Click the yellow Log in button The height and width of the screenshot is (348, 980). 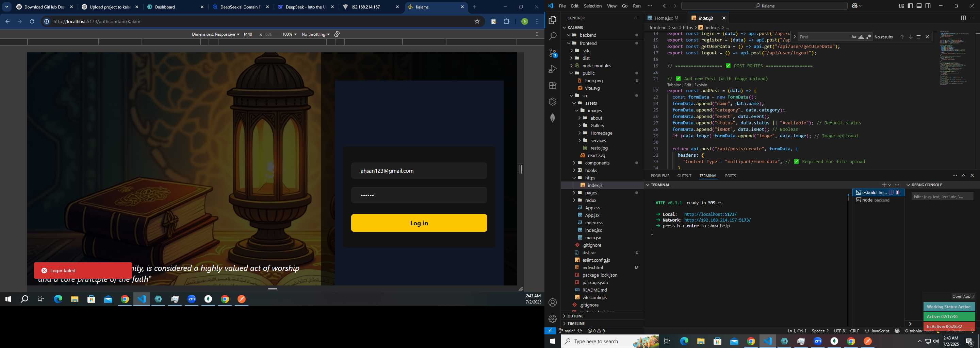(419, 223)
